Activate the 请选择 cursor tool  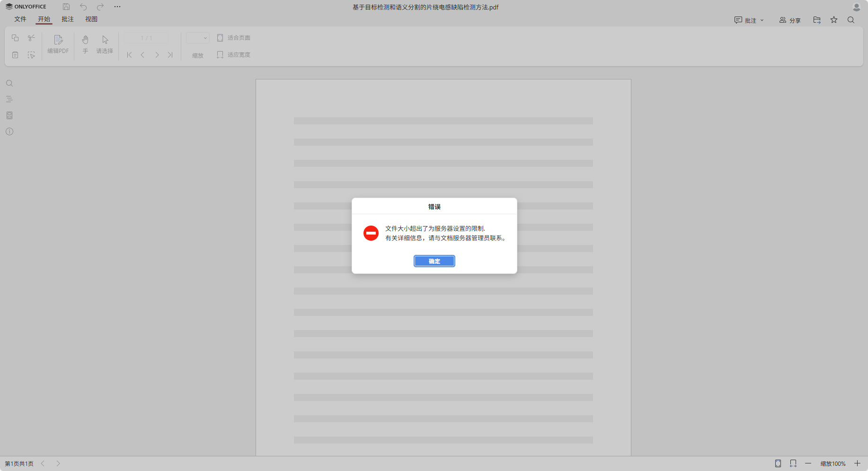coord(105,44)
